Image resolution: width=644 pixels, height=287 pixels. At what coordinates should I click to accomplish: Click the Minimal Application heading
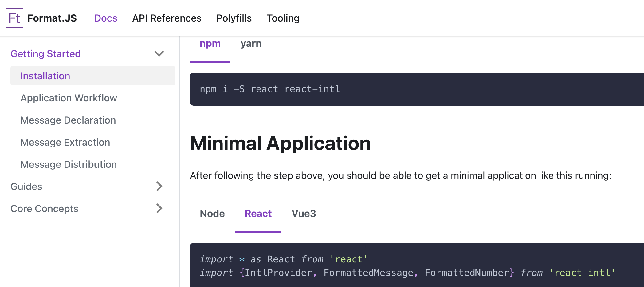pos(281,143)
